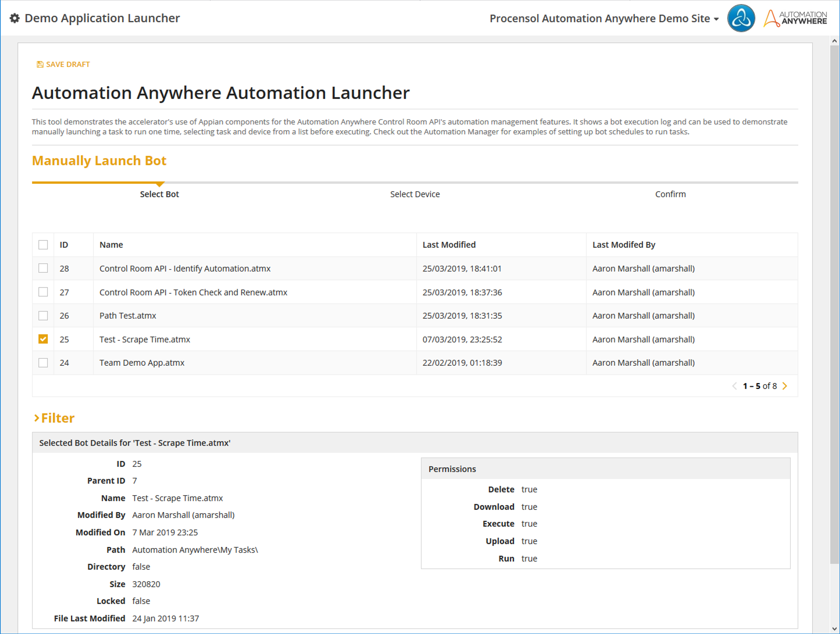Click 'Control Room API - Identify Automation.atmx' name
The width and height of the screenshot is (840, 634).
(x=185, y=268)
